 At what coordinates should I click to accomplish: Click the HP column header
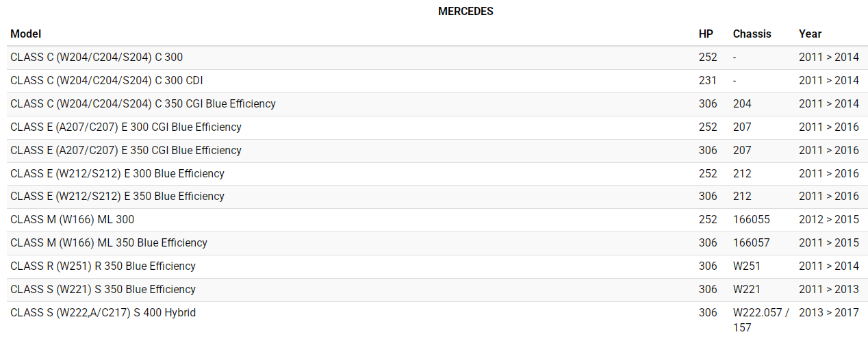(706, 34)
